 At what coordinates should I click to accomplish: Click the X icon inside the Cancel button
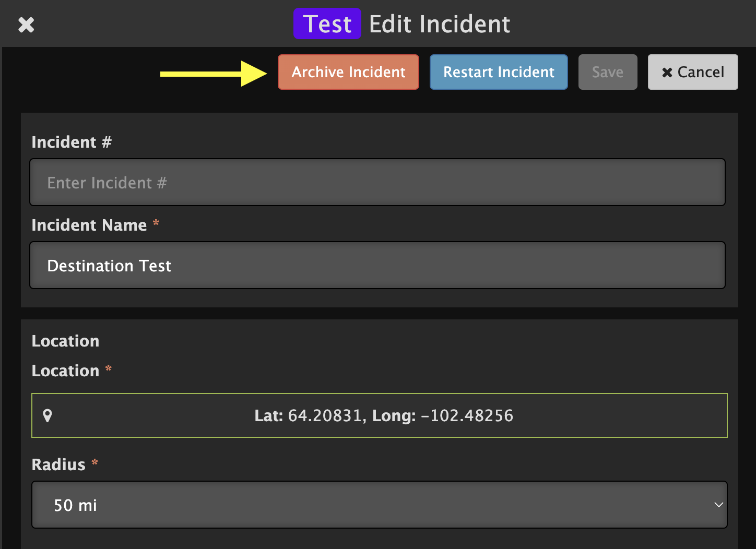point(667,73)
